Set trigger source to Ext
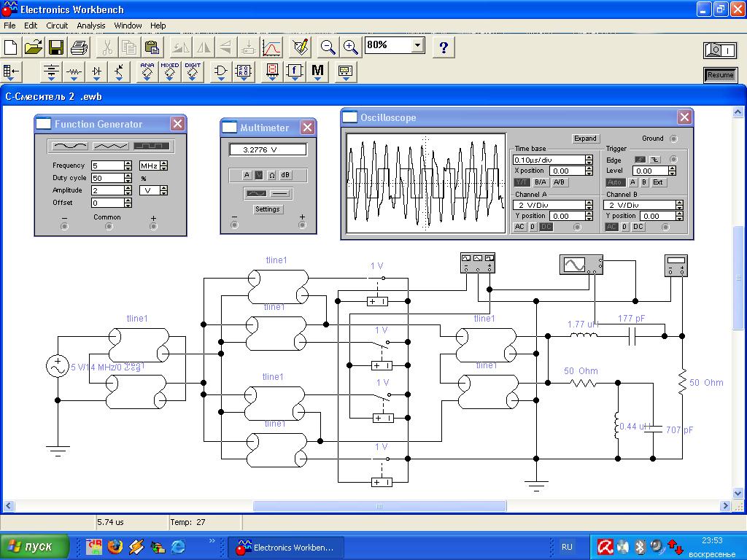This screenshot has width=747, height=560. (657, 182)
